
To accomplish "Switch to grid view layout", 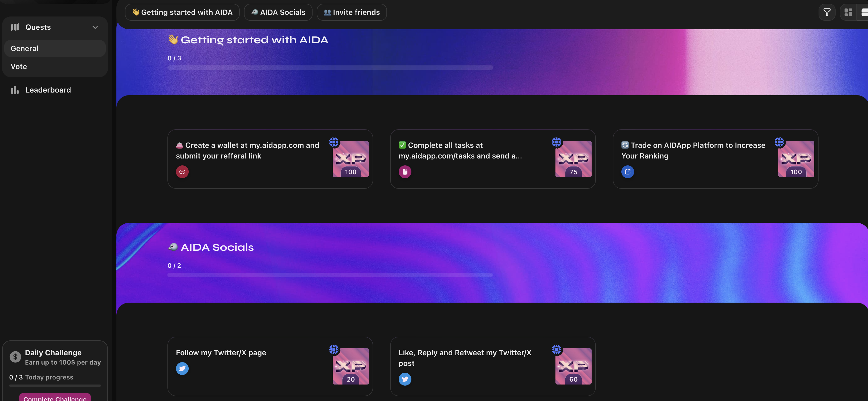I will [848, 12].
